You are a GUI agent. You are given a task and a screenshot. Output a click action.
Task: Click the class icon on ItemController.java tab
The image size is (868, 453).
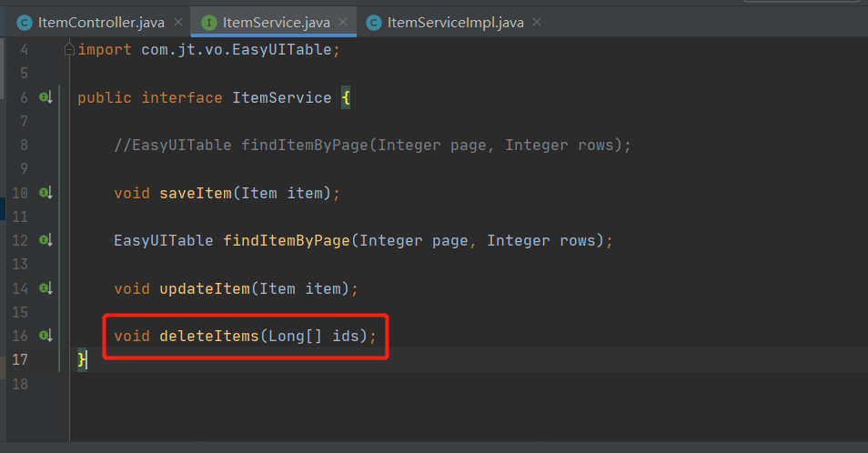click(25, 23)
